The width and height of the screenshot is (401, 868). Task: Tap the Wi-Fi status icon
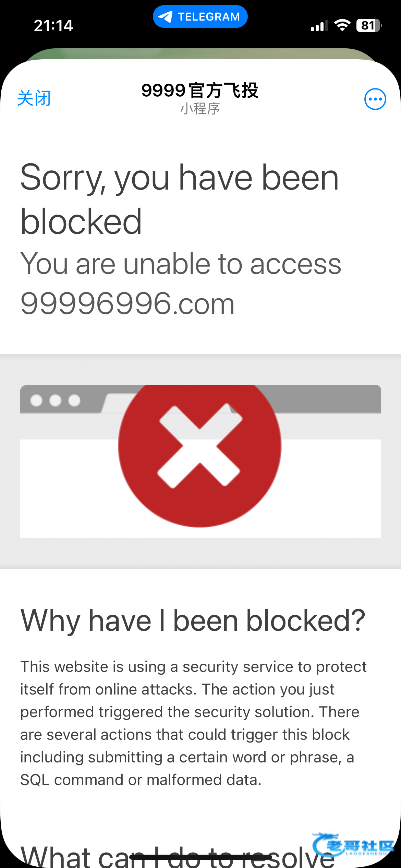coord(342,25)
